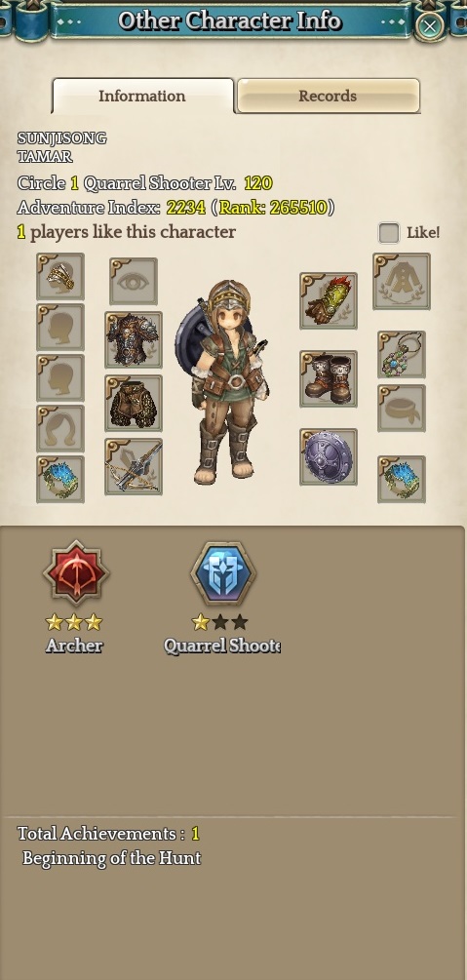
Task: Select the boots equipment slot
Action: 329,378
